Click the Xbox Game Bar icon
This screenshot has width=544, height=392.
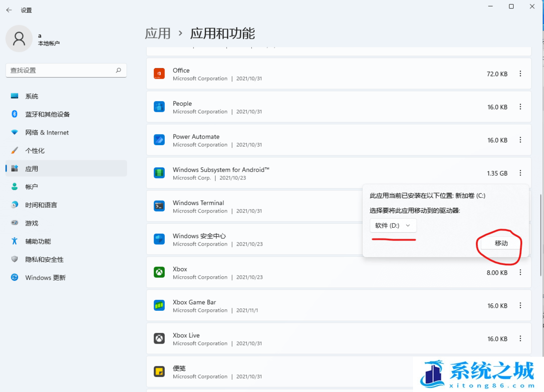[x=159, y=305]
